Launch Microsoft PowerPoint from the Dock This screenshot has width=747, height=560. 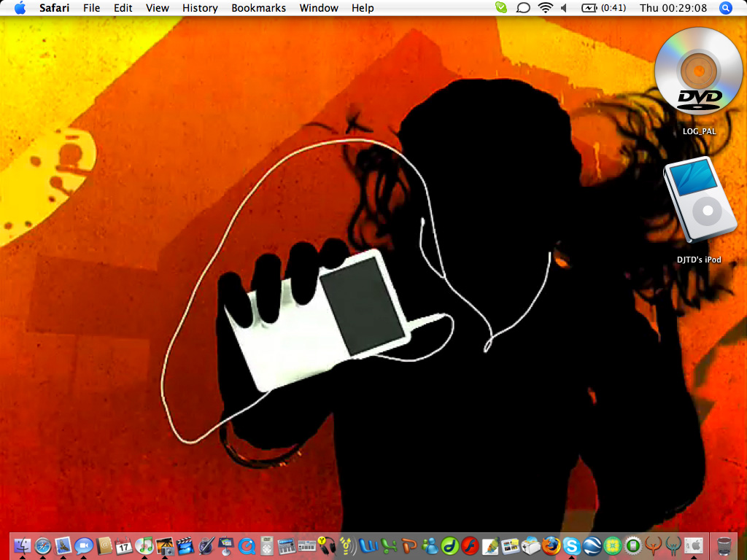(409, 545)
